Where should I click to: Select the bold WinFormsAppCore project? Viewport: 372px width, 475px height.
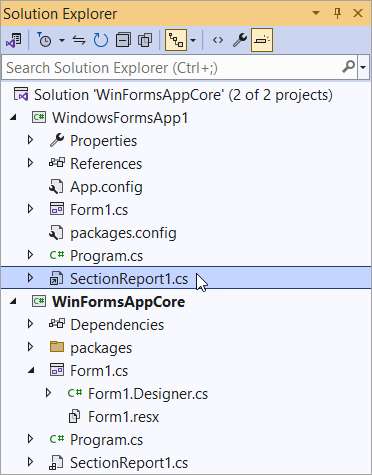tap(119, 302)
